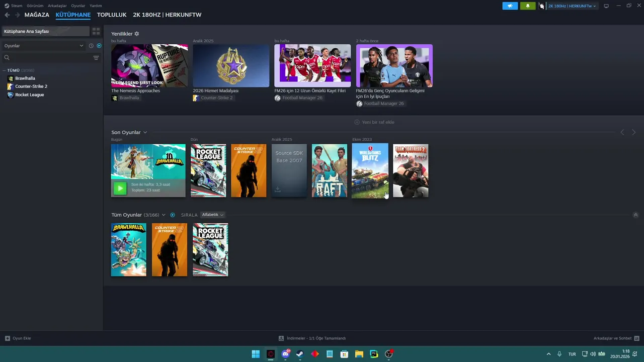Open the Oyunlar menu in menu bar
Screen dimensions: 644x362
[78, 6]
